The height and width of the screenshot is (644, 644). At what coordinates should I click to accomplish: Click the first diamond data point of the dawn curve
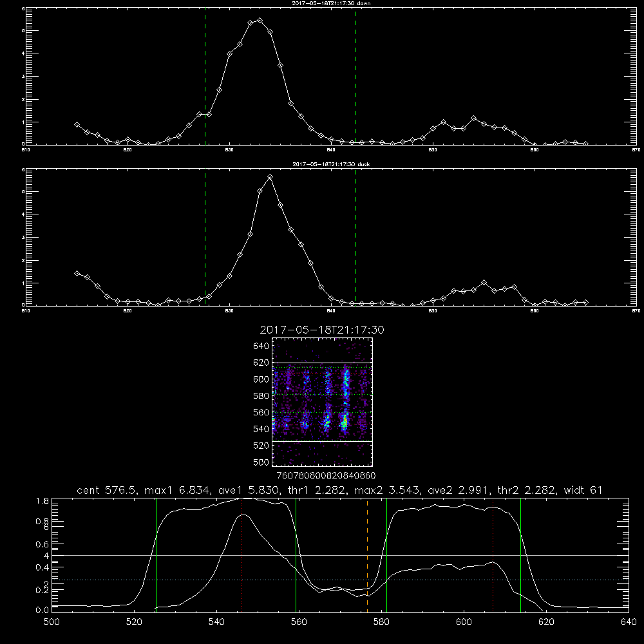pyautogui.click(x=77, y=124)
